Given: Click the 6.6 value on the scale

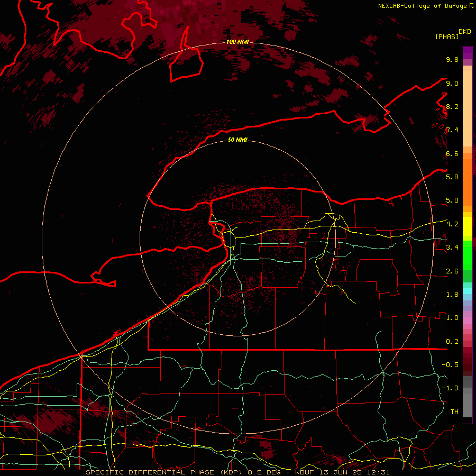Looking at the screenshot, I should coord(452,153).
